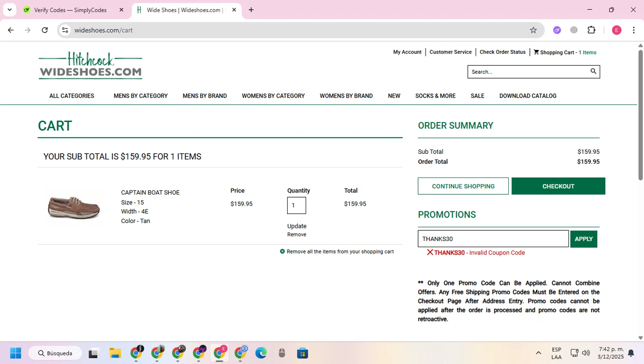Open the Task View taskbar icon
This screenshot has height=364, width=644.
[x=93, y=353]
